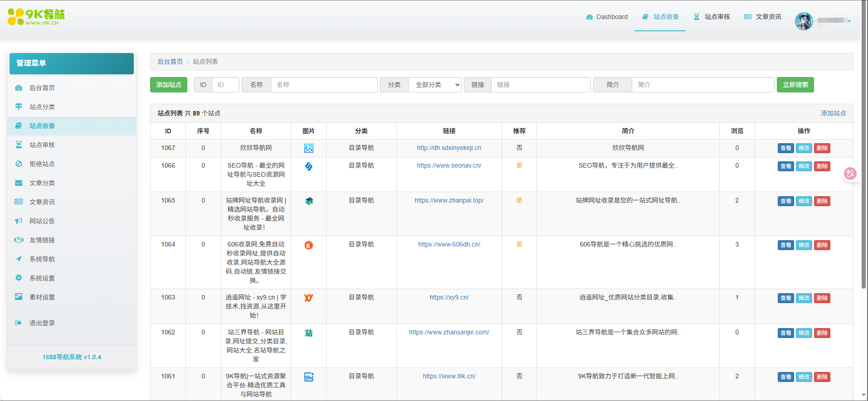Click the 后台首页 dashboard sidebar icon
This screenshot has width=868, height=401.
19,88
